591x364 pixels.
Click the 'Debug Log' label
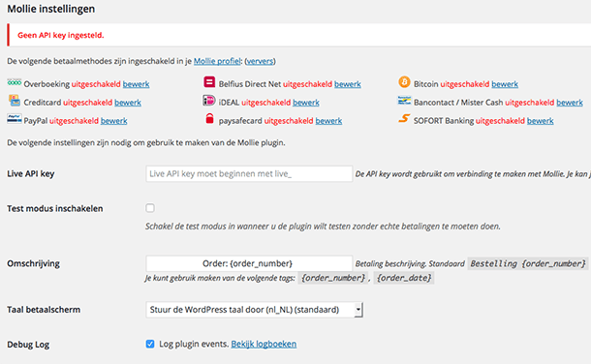[28, 345]
